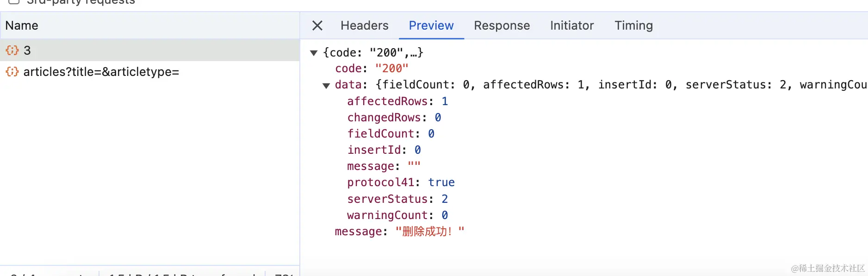868x276 pixels.
Task: Switch to the Headers tab
Action: (x=365, y=25)
